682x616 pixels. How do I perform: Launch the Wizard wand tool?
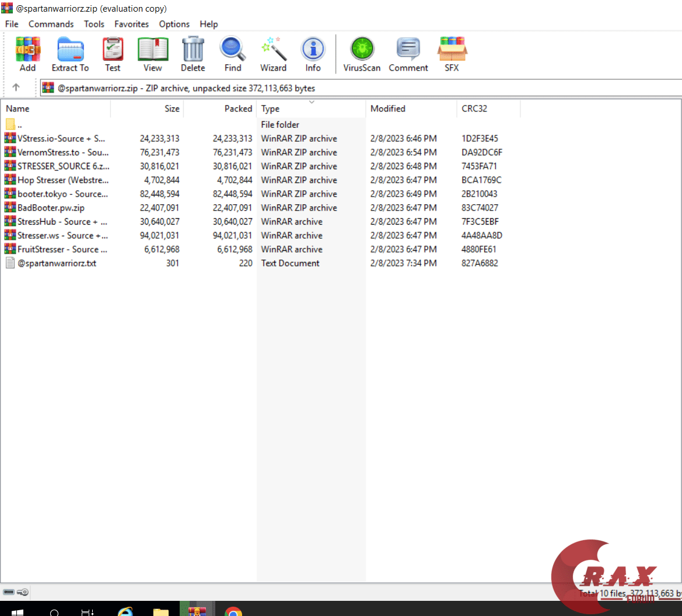pos(273,54)
